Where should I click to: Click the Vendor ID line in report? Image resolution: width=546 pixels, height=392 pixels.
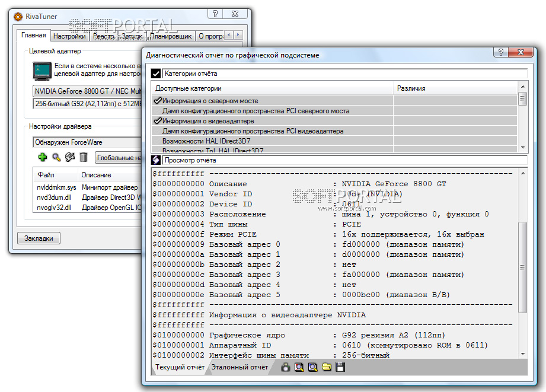pyautogui.click(x=277, y=194)
